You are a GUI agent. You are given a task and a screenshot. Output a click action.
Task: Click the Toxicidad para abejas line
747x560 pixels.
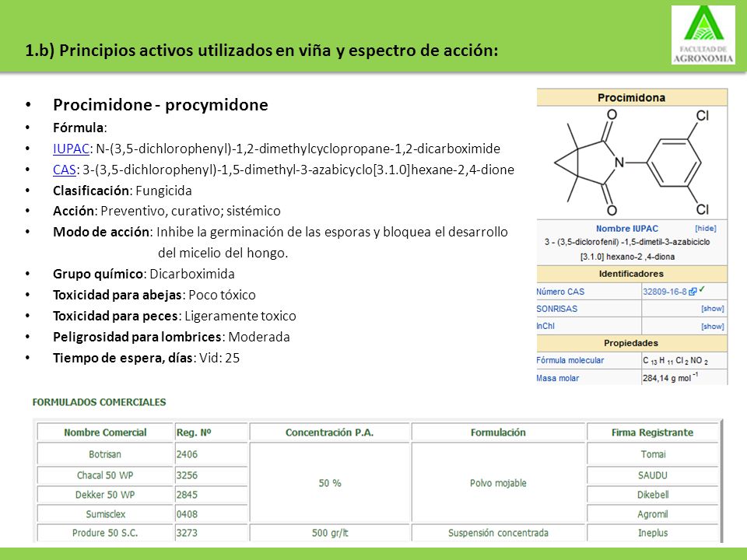tap(154, 295)
